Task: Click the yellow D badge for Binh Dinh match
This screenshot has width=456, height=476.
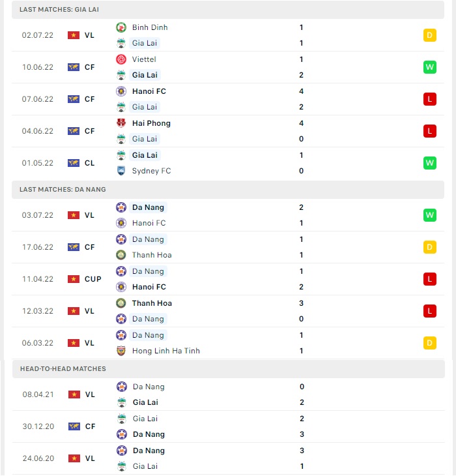Action: click(x=430, y=35)
